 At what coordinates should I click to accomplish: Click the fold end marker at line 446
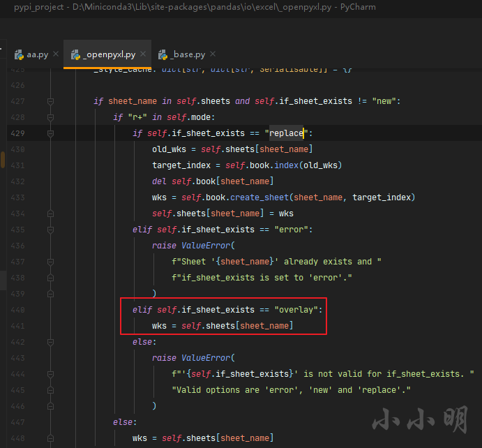tap(51, 406)
